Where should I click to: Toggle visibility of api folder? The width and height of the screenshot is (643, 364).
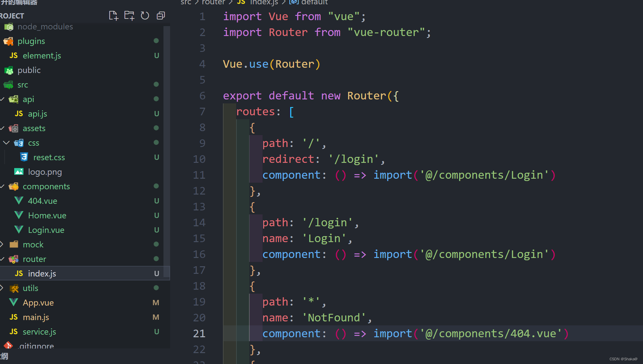3,99
